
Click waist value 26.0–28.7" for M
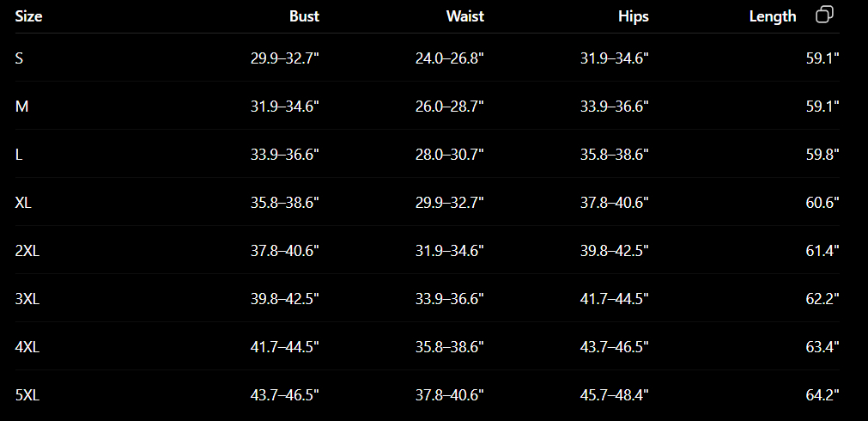[450, 107]
